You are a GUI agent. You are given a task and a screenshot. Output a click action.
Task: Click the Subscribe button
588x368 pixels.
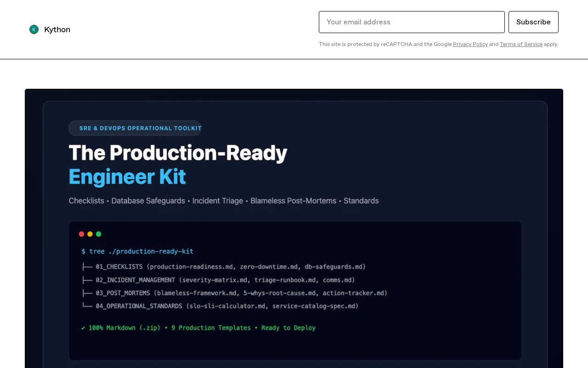tap(533, 22)
